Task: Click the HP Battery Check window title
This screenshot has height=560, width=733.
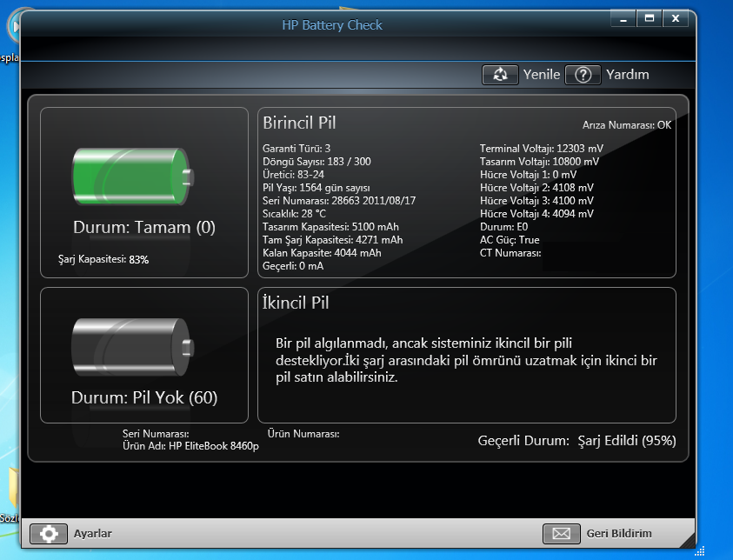Action: (x=332, y=24)
